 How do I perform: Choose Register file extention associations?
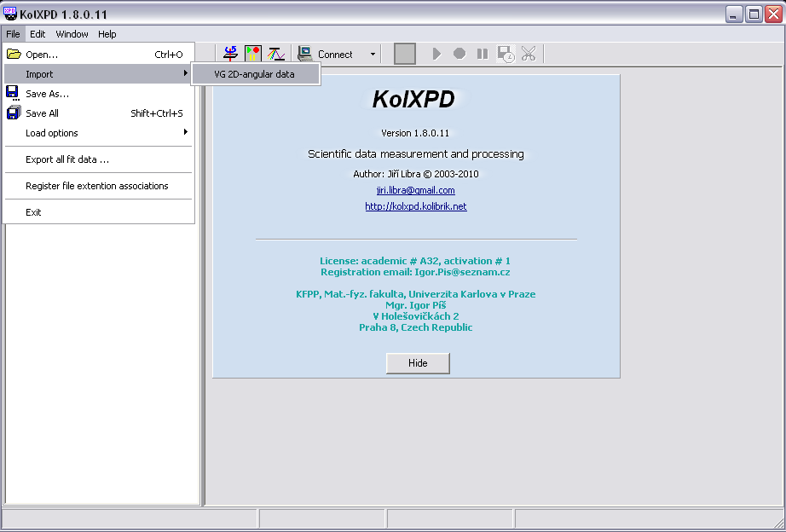coord(99,186)
